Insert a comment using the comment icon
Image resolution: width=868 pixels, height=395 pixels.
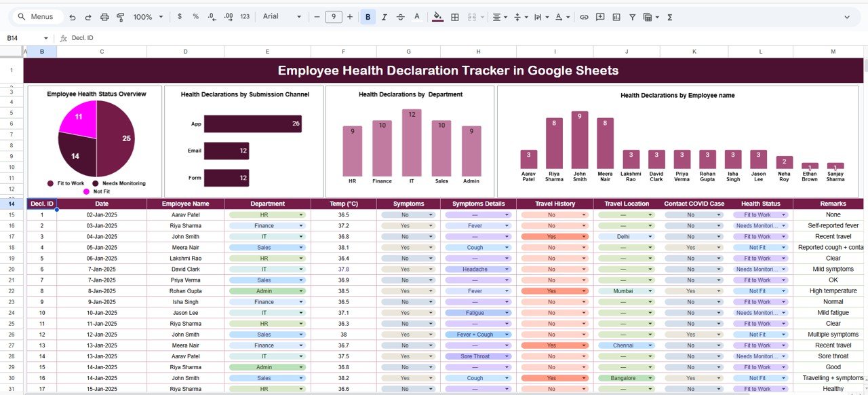[x=599, y=17]
